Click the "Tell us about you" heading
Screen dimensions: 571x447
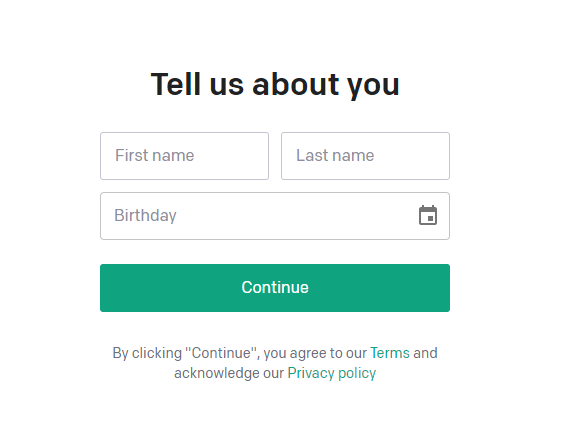275,85
